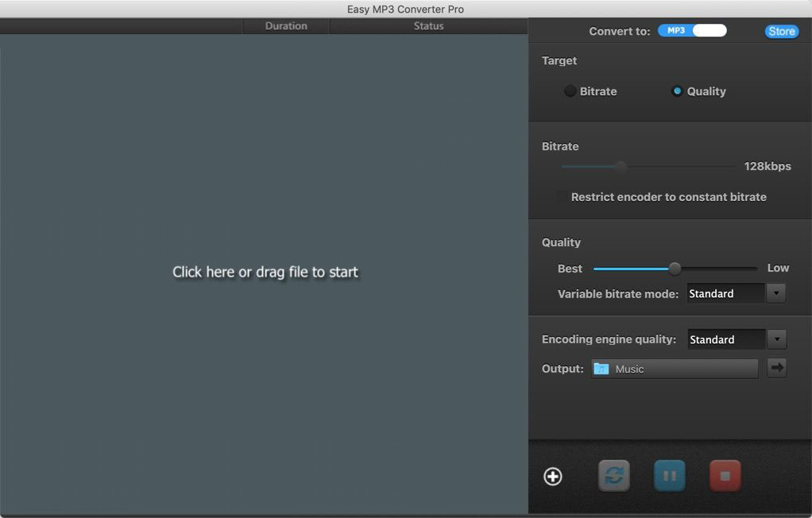Image resolution: width=812 pixels, height=518 pixels.
Task: Open the Variable bitrate mode dropdown arrow
Action: pyautogui.click(x=775, y=293)
